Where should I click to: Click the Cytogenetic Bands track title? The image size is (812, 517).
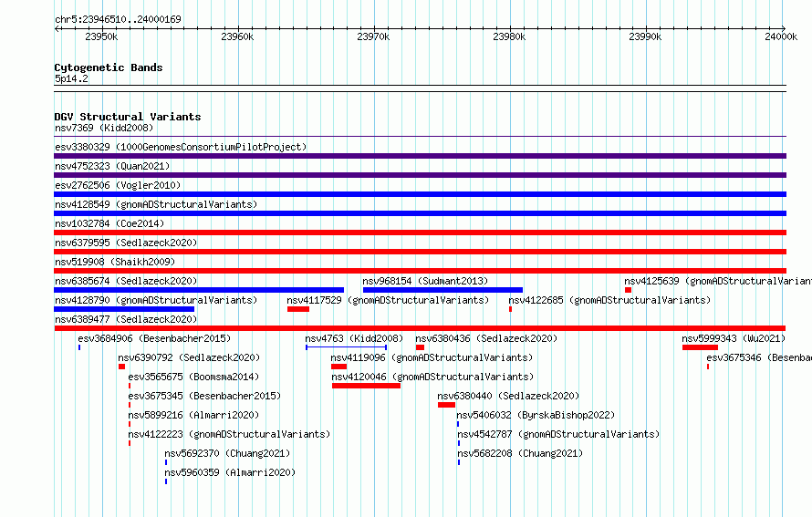click(x=109, y=67)
